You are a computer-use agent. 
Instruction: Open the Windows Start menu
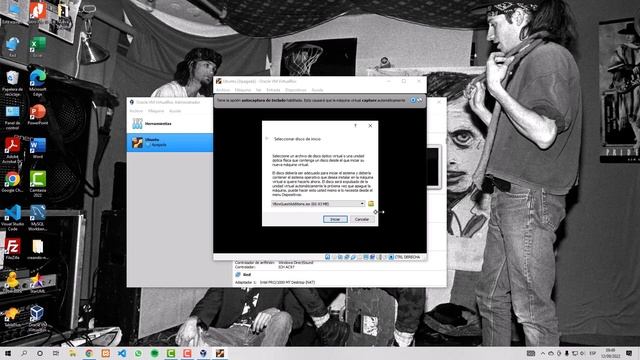7,353
